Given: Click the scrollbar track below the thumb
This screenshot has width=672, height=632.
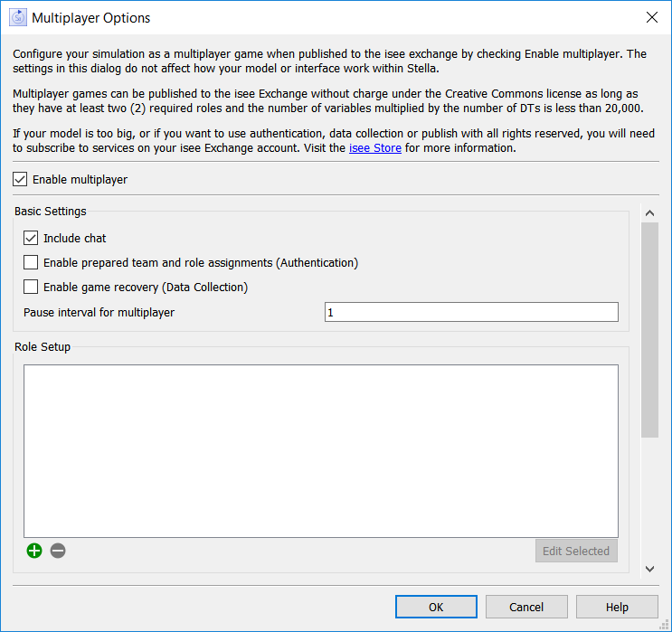Looking at the screenshot, I should (649, 499).
